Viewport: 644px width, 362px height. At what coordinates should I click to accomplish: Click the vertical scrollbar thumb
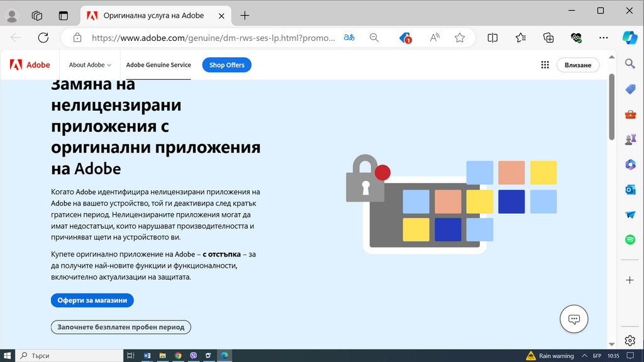[x=611, y=107]
